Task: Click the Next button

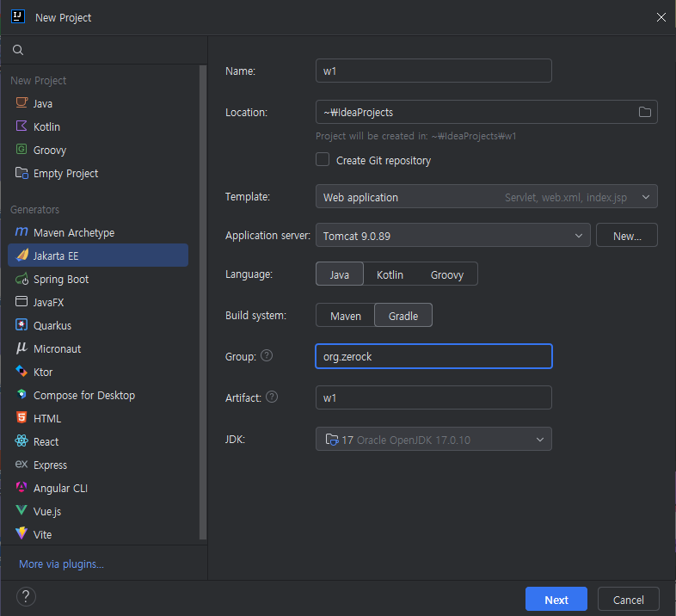Action: [556, 599]
